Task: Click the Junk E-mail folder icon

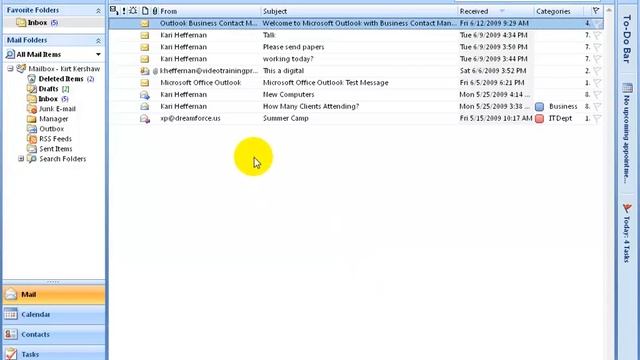Action: (x=31, y=109)
